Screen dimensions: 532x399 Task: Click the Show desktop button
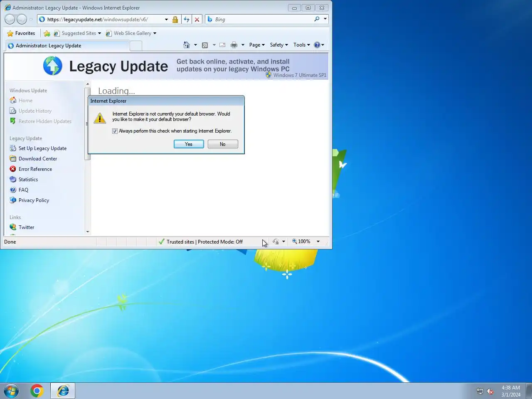point(529,391)
